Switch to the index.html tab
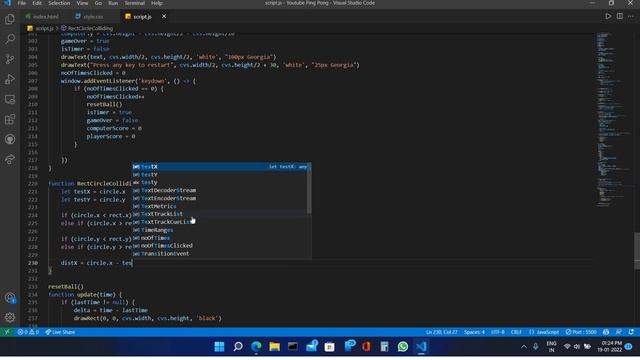Viewport: 640px width, 360px height. click(x=42, y=16)
